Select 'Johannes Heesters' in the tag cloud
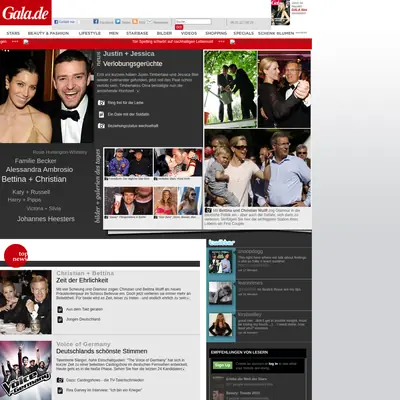This screenshot has width=400, height=400. point(46,219)
